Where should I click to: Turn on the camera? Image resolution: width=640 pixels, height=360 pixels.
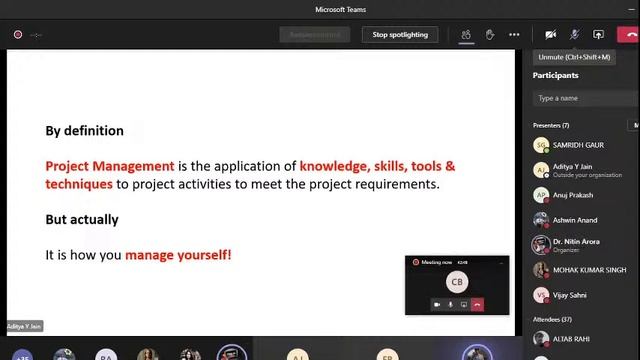click(x=550, y=35)
